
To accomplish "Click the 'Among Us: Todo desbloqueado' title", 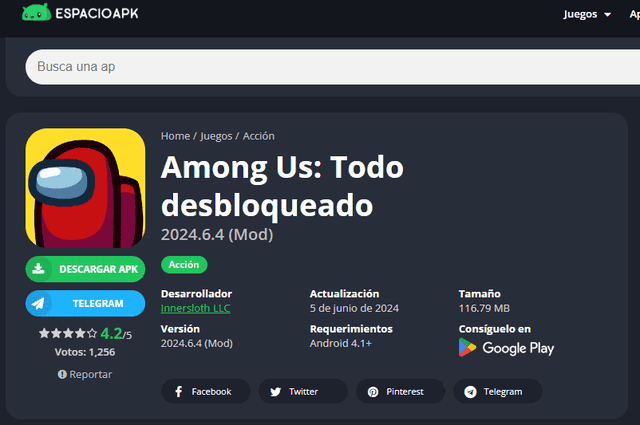I will click(x=282, y=186).
